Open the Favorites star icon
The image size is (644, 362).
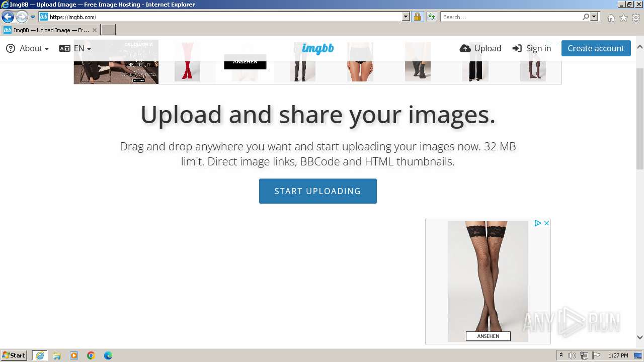pyautogui.click(x=623, y=18)
